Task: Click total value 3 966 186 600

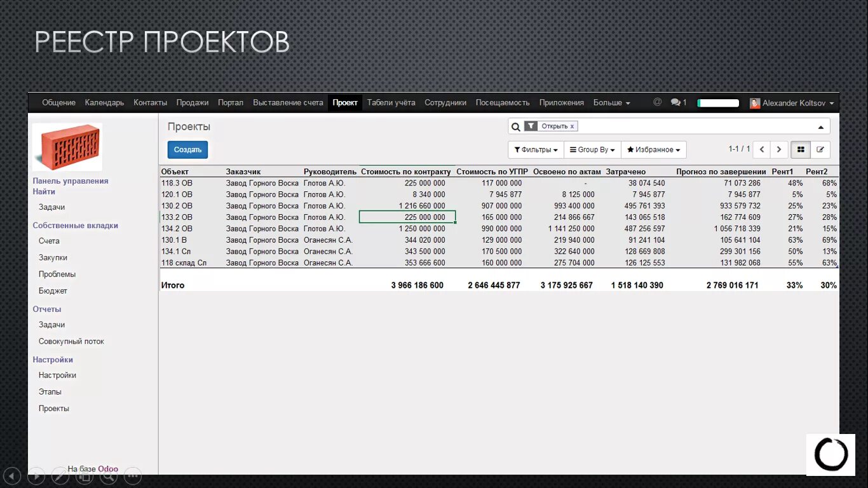Action: (417, 285)
